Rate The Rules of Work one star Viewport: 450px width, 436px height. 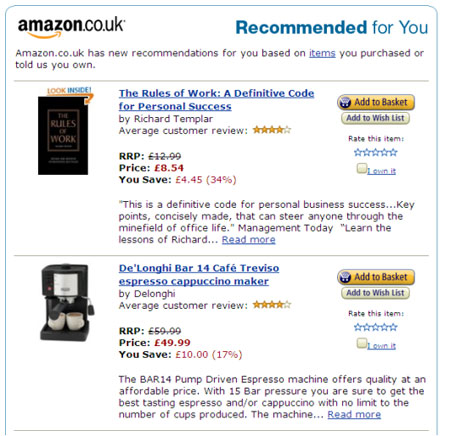click(x=358, y=153)
